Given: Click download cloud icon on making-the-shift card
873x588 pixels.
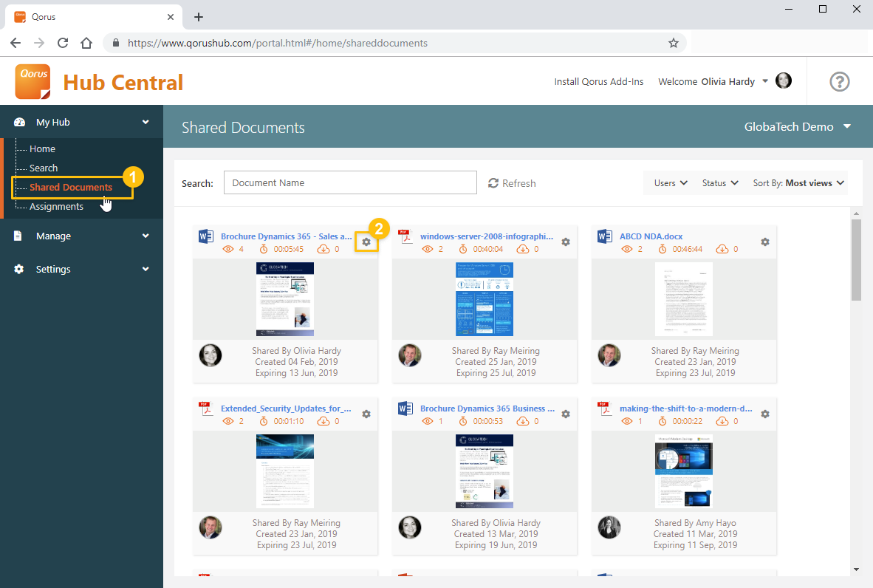Looking at the screenshot, I should [722, 422].
